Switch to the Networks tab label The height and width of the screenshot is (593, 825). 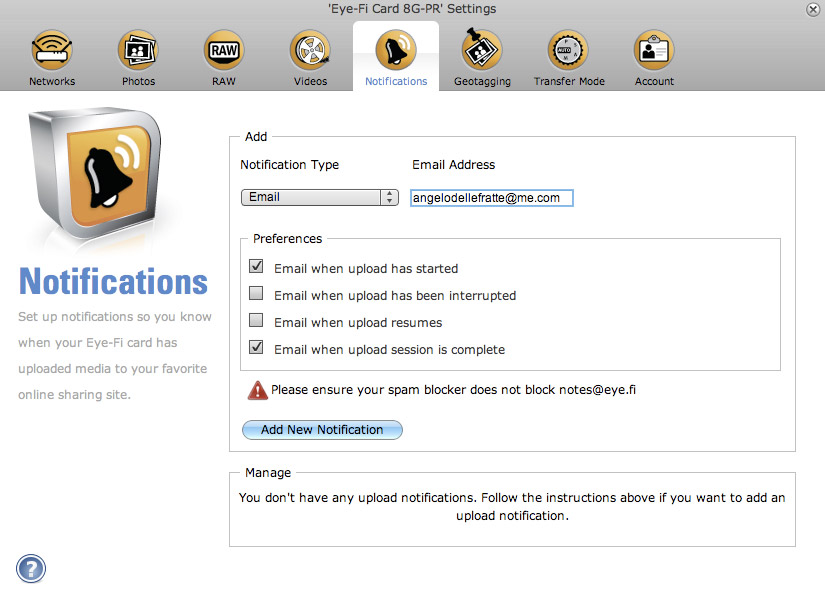(x=52, y=82)
